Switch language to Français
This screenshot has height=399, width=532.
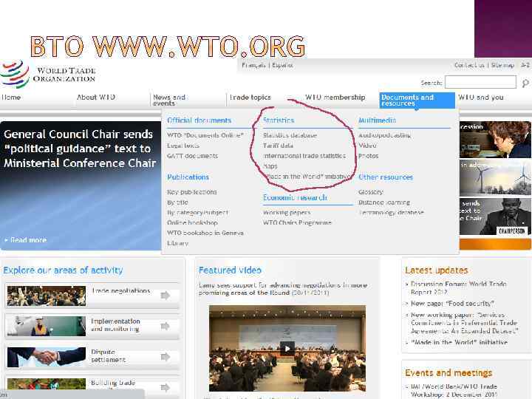[x=253, y=65]
